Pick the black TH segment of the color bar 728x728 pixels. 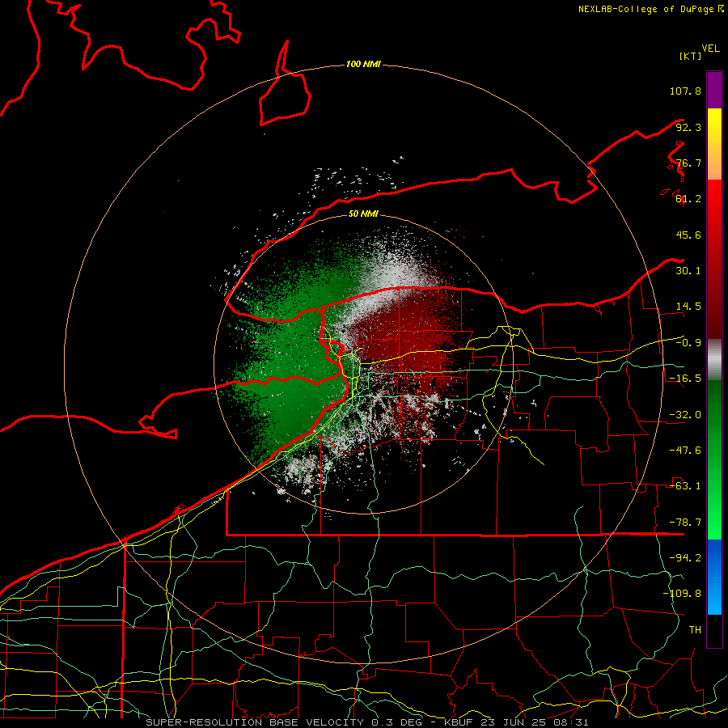pos(714,630)
